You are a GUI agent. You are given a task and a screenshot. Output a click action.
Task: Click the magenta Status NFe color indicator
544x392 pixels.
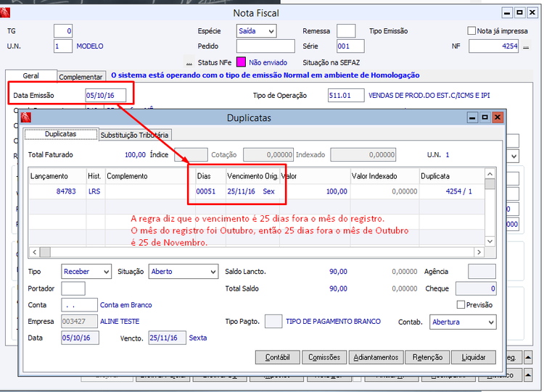pos(241,62)
